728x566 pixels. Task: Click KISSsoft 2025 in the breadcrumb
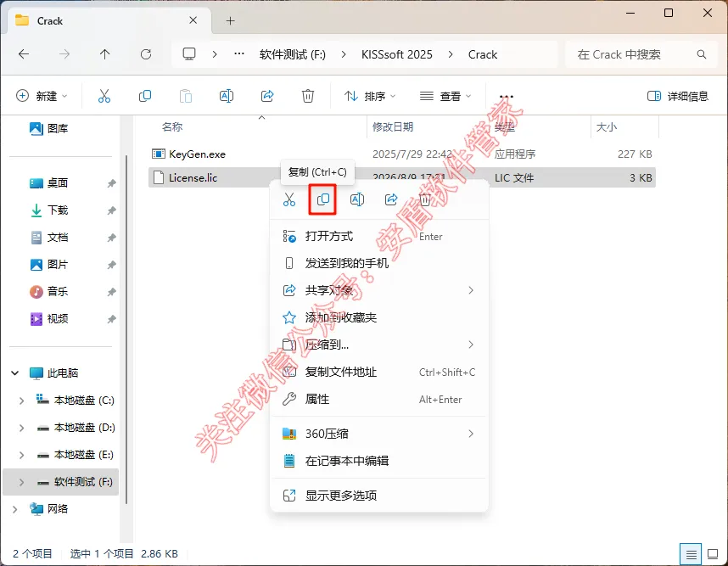point(397,54)
